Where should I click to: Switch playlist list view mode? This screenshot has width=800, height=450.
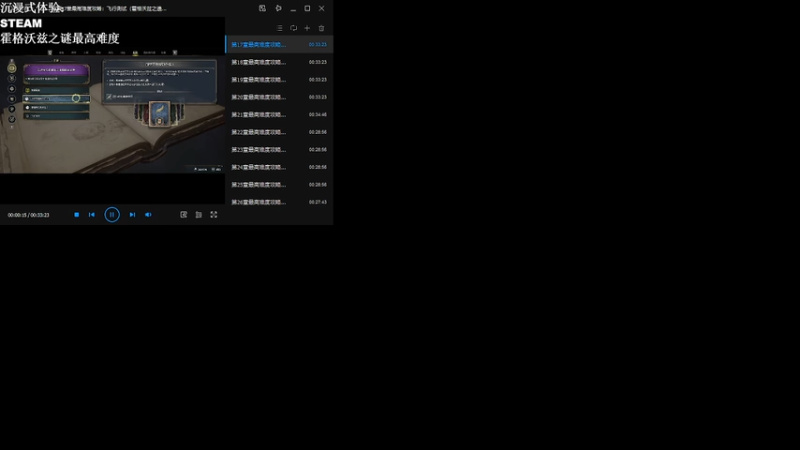[280, 28]
